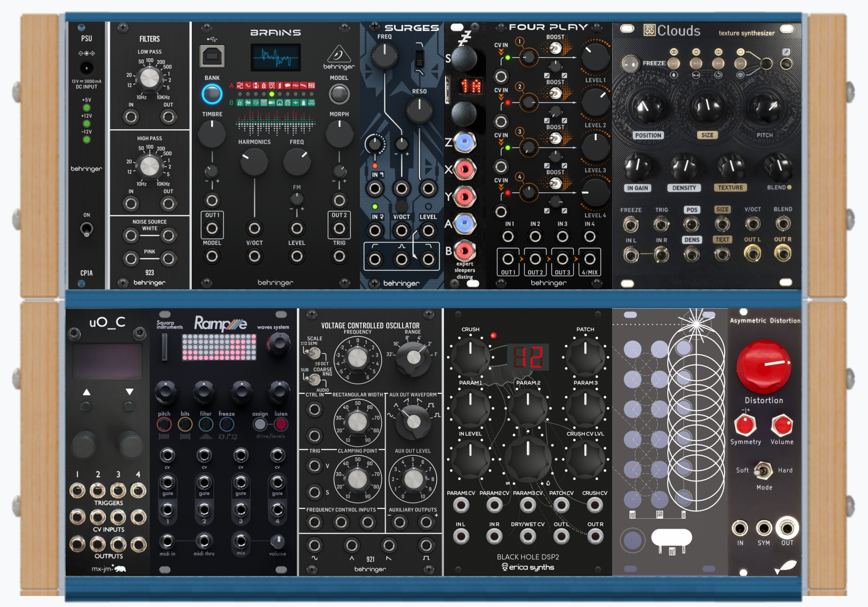Push the Rample filter button
This screenshot has width=868, height=607.
[206, 424]
